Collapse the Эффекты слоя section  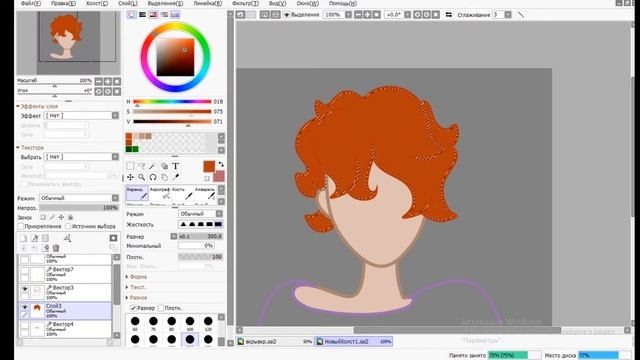coord(18,106)
